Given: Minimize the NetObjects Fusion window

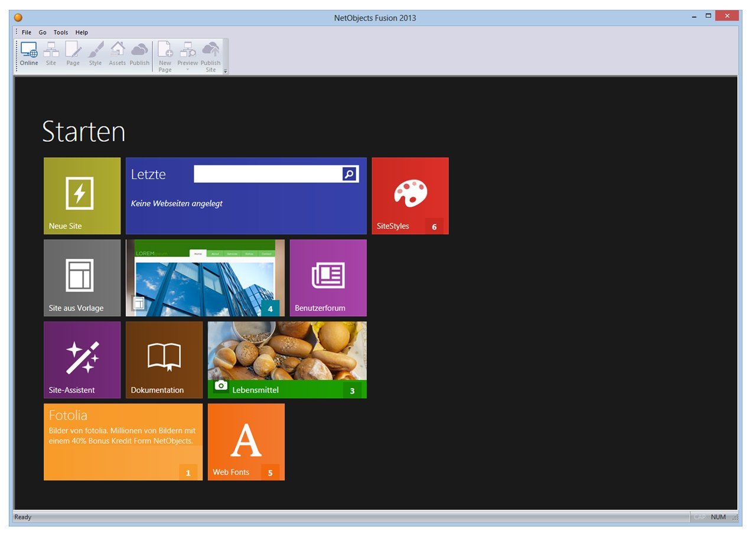Looking at the screenshot, I should [x=694, y=17].
